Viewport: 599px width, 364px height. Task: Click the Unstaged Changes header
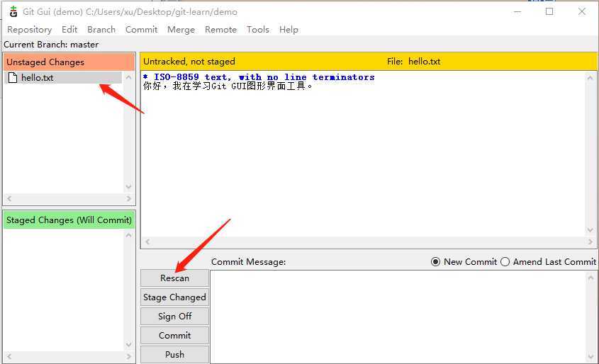69,62
